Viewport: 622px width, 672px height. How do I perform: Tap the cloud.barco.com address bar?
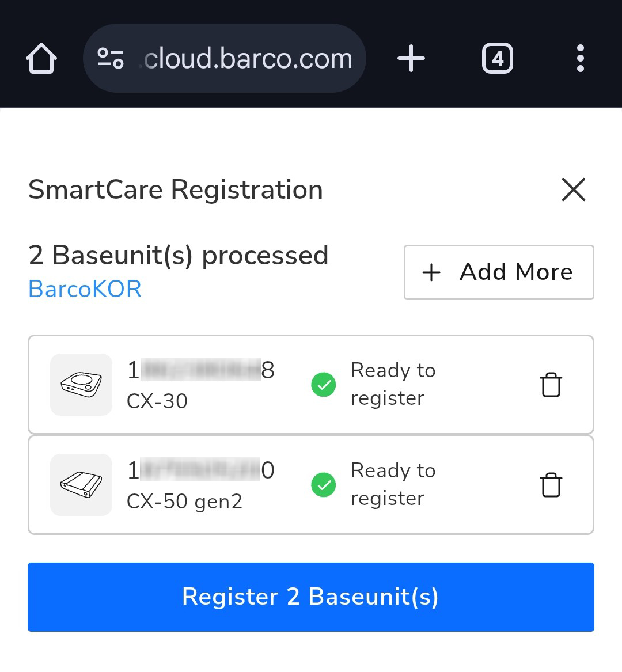[248, 59]
